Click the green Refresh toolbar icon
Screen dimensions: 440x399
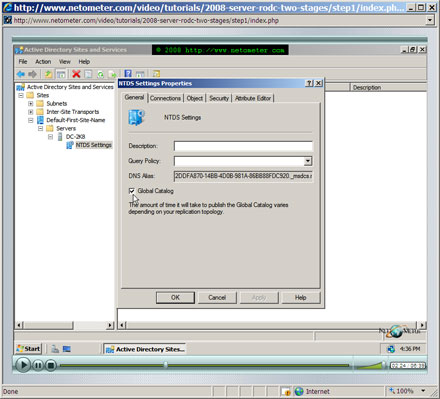point(100,74)
